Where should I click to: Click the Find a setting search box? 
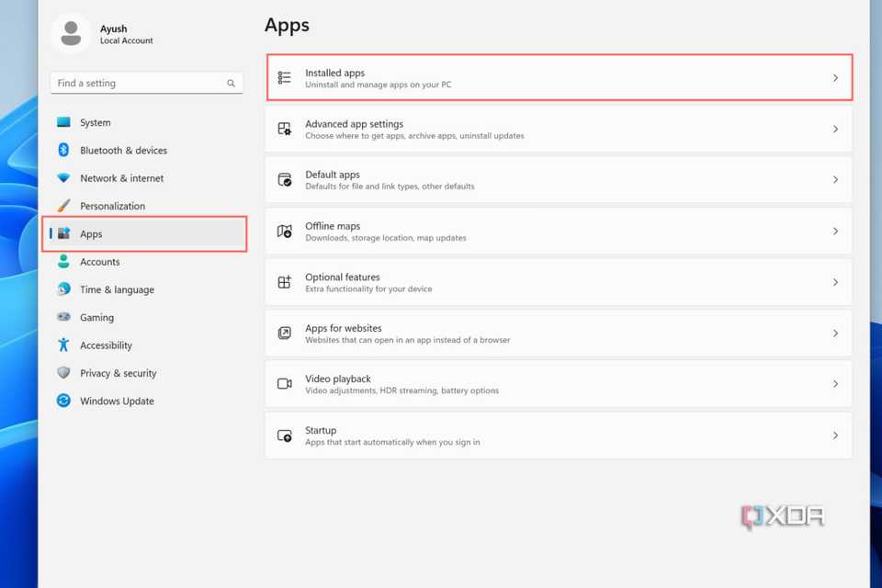coord(138,83)
